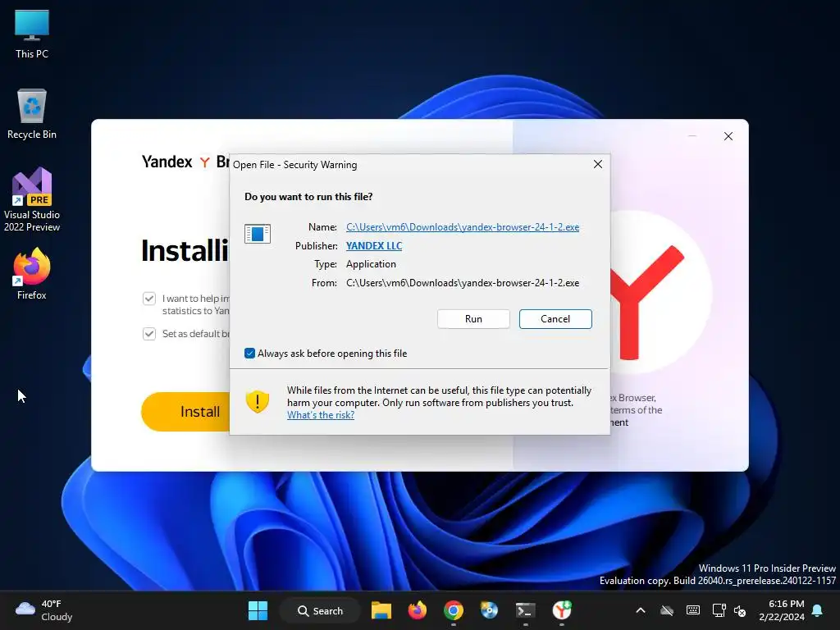This screenshot has width=840, height=630.
Task: Click the application file icon in dialog
Action: (x=257, y=234)
